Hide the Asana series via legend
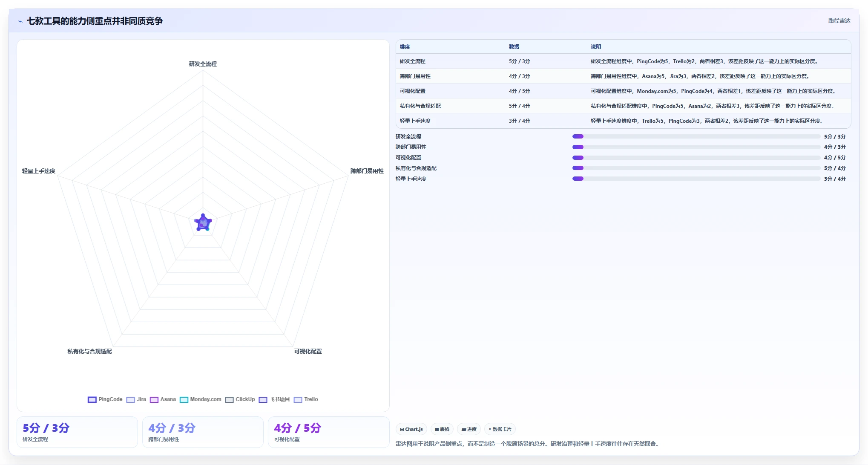Screen dimensions: 868x465 tap(163, 399)
